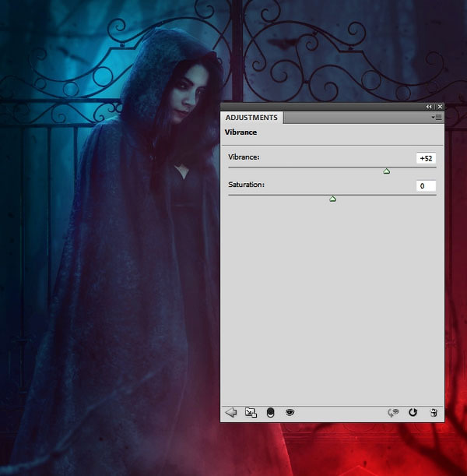
Task: Open Adjustments panel flyout menu
Action: point(437,117)
